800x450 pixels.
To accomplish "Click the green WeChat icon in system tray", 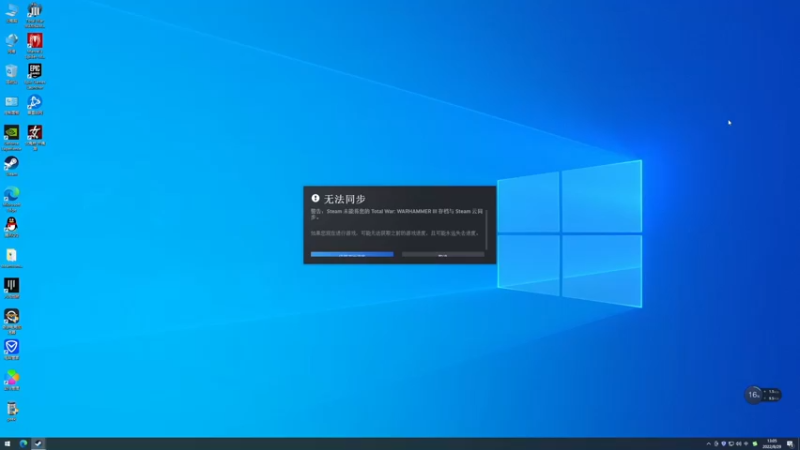I will click(755, 444).
